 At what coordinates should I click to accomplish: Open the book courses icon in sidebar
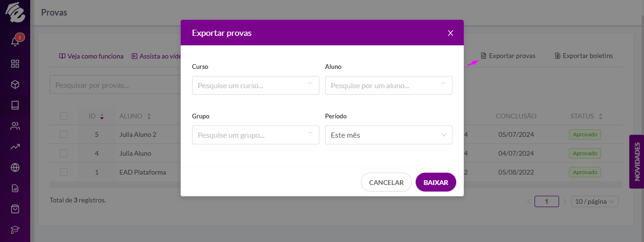coord(15,105)
